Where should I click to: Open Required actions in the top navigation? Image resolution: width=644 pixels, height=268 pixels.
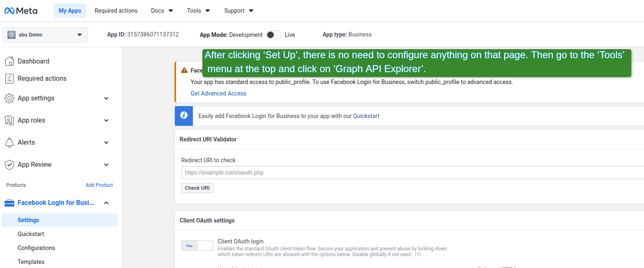click(116, 11)
